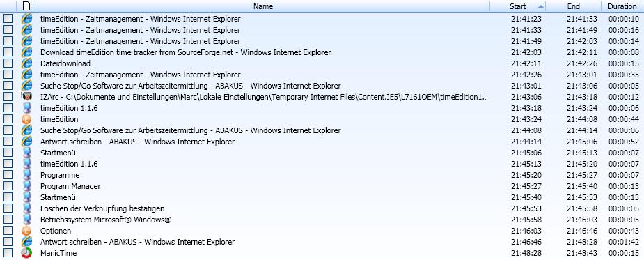Click IE icon next to Dateidownload
Screen dimensions: 644x260
pos(26,63)
